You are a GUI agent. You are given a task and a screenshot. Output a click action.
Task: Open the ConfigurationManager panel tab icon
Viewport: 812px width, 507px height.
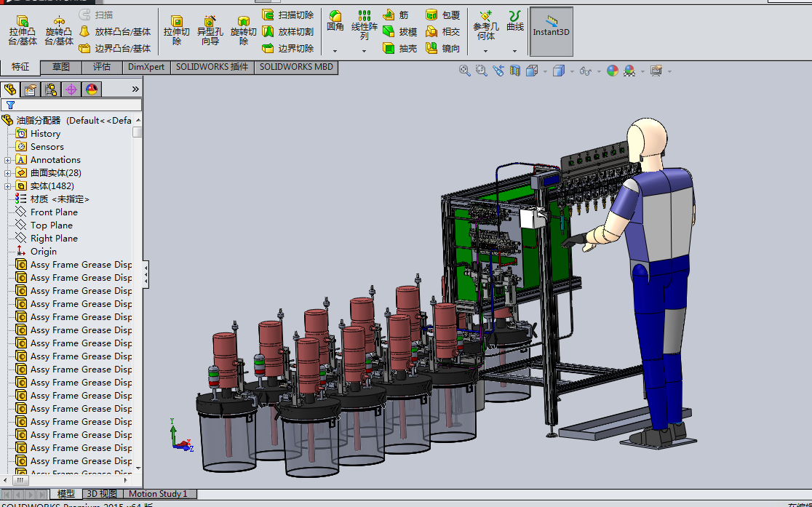click(x=51, y=89)
